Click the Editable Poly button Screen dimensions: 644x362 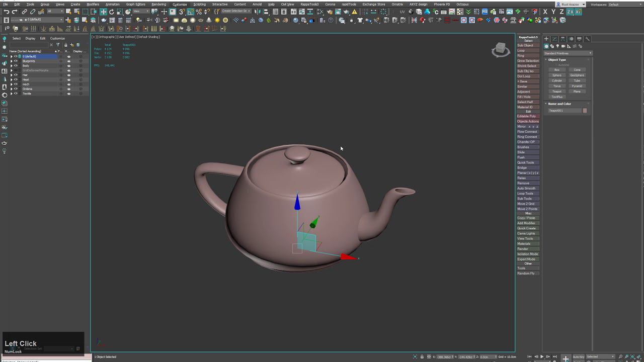pos(528,116)
